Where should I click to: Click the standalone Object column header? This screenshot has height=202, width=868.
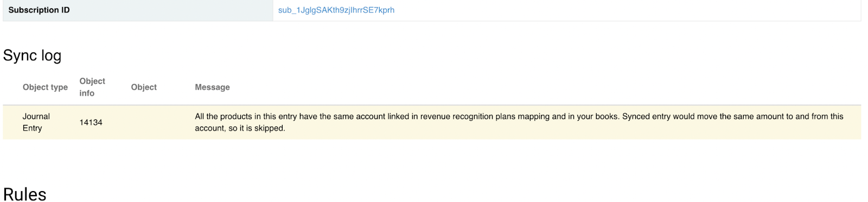pos(144,87)
